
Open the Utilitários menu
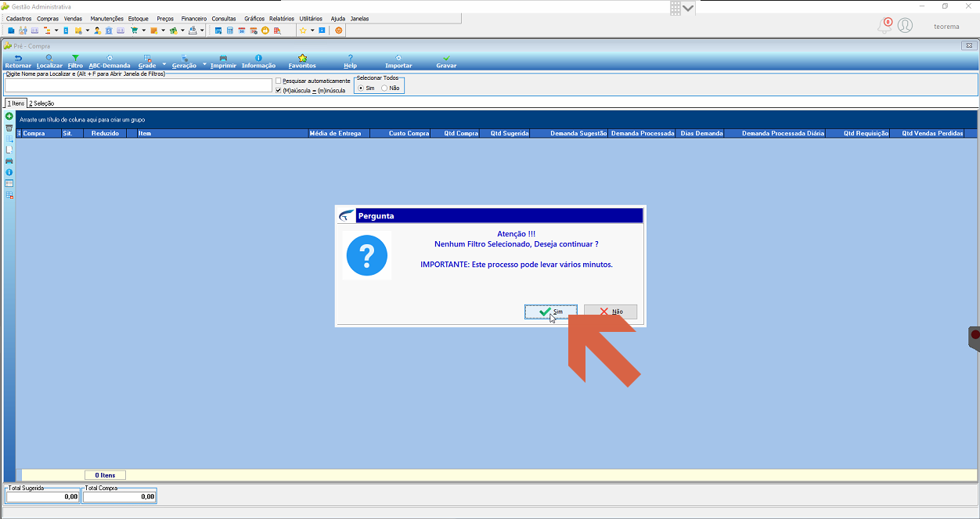pos(311,18)
